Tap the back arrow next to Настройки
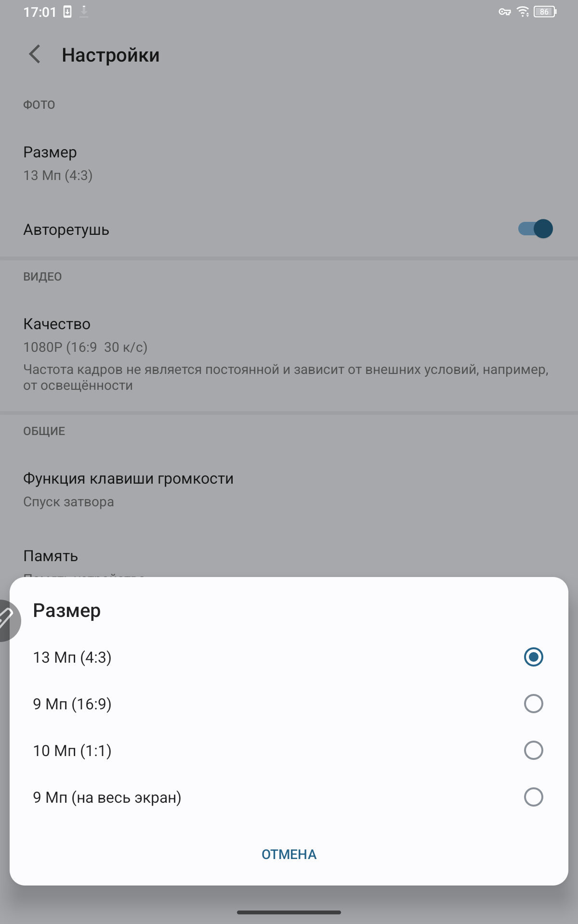The width and height of the screenshot is (578, 924). (35, 54)
